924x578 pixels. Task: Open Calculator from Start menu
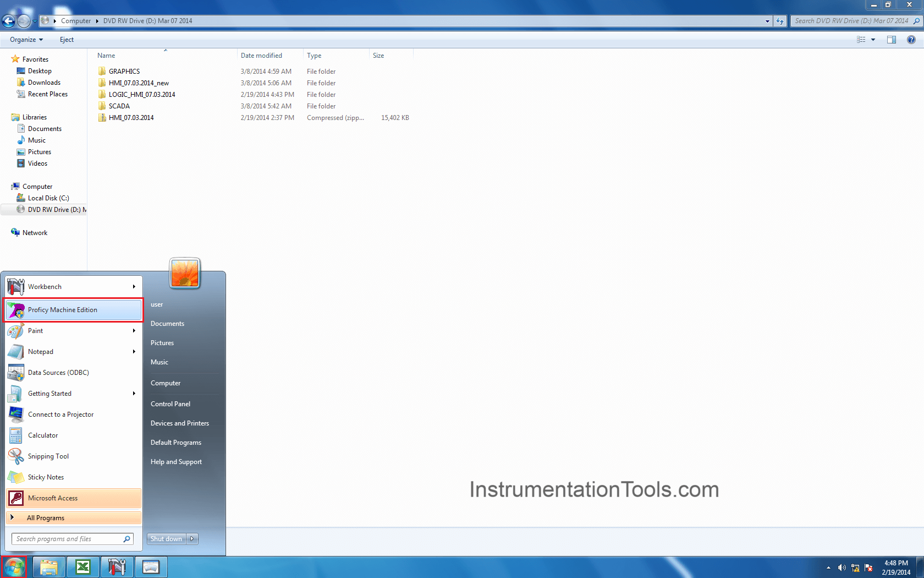pos(74,435)
